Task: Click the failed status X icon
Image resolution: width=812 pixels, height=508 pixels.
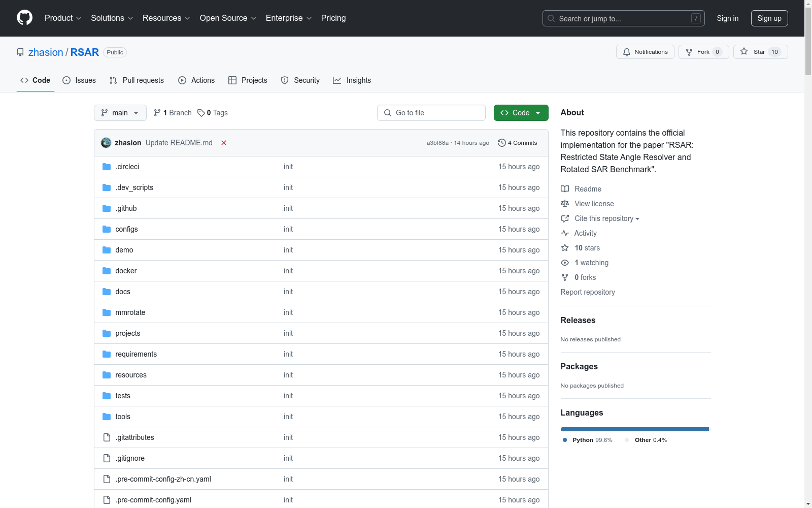Action: [x=224, y=143]
